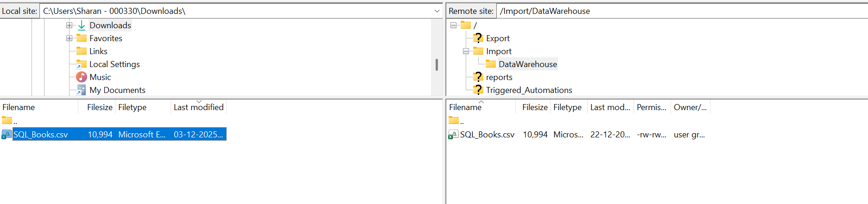The image size is (868, 204).
Task: Click the local tree vertical scrollbar
Action: tap(437, 64)
